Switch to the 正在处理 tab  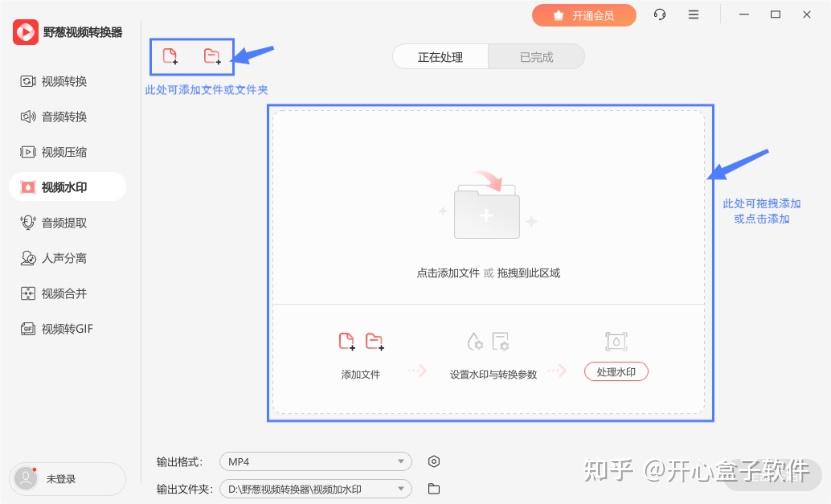[x=440, y=57]
